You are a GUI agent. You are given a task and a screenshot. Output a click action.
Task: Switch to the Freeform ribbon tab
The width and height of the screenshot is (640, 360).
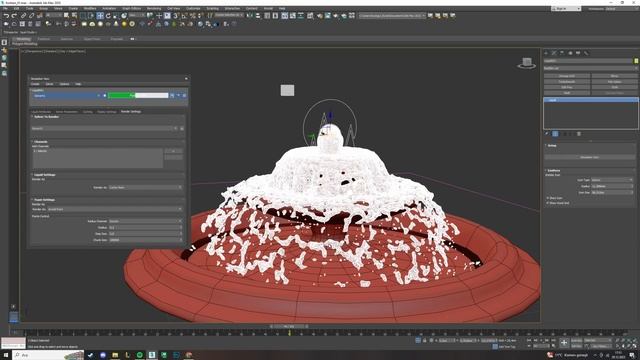click(x=44, y=39)
